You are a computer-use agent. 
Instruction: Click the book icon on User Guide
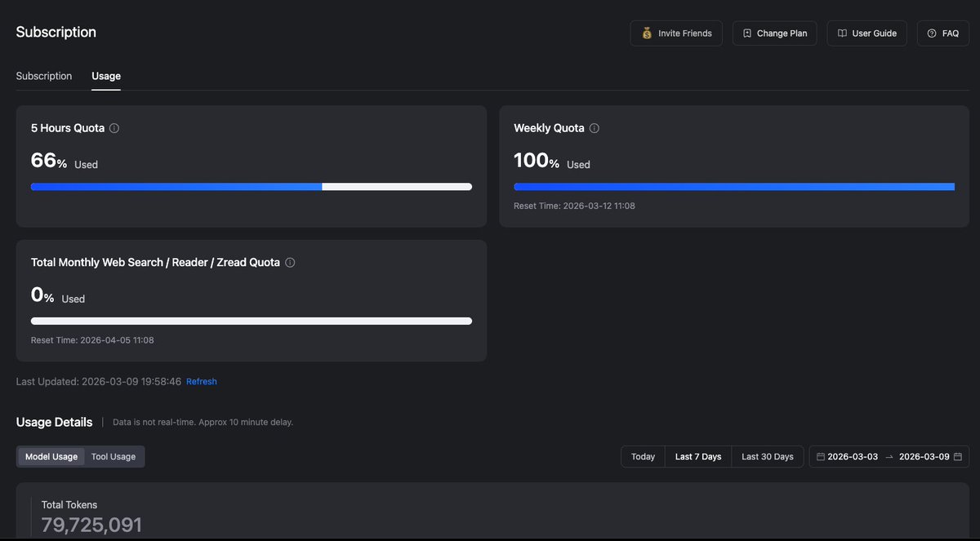[x=842, y=33]
